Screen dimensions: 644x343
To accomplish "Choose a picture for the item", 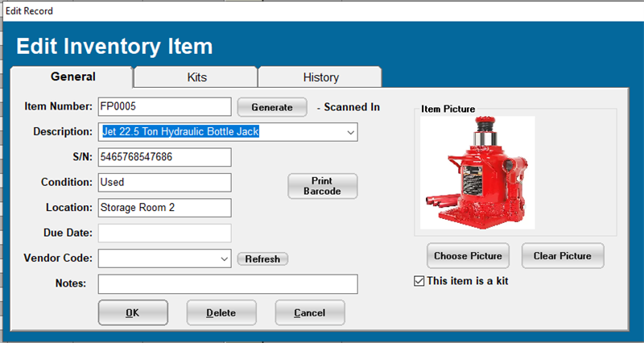I will tap(468, 256).
